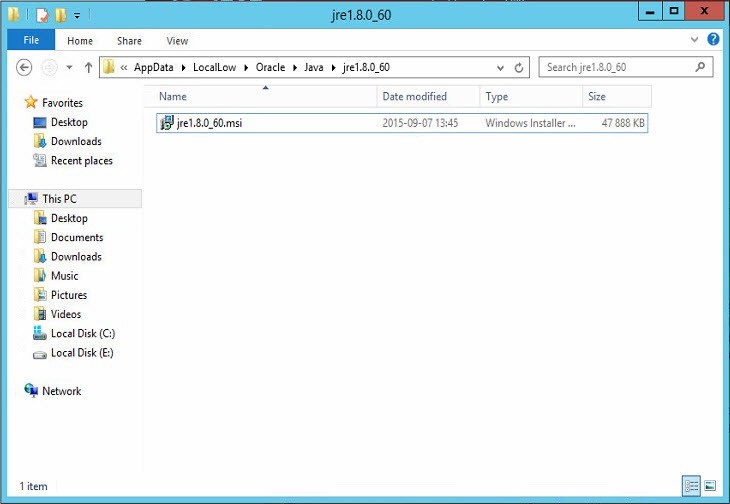
Task: Click the 47 888 KB size cell
Action: tap(622, 123)
